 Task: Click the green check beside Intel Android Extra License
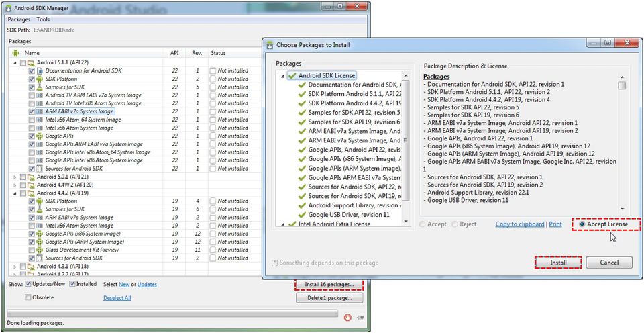tap(292, 224)
